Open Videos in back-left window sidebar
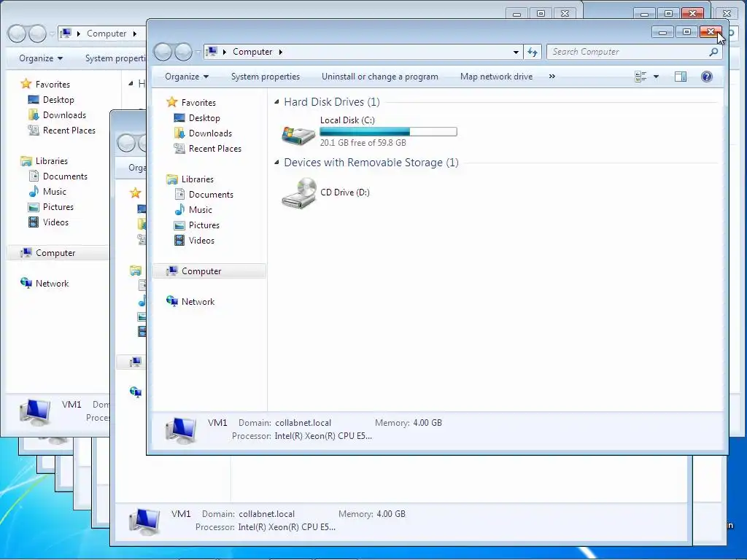 point(55,222)
